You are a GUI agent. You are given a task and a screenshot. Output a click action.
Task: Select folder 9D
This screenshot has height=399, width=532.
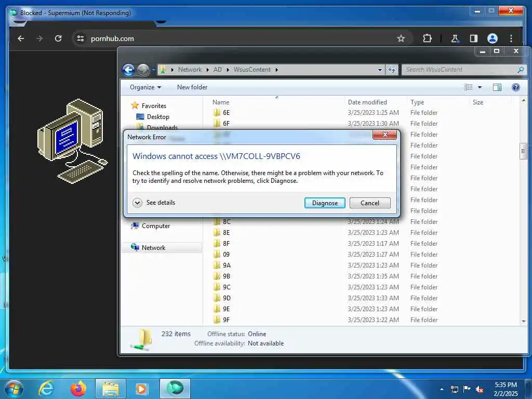[x=221, y=298]
